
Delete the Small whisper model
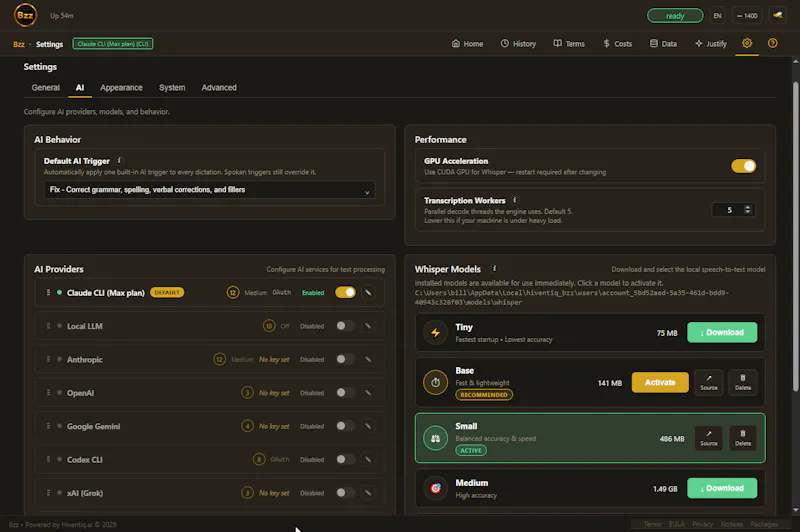point(743,438)
